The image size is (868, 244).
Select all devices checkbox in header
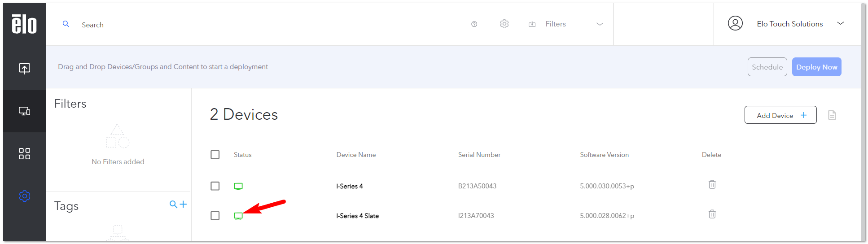coord(215,155)
